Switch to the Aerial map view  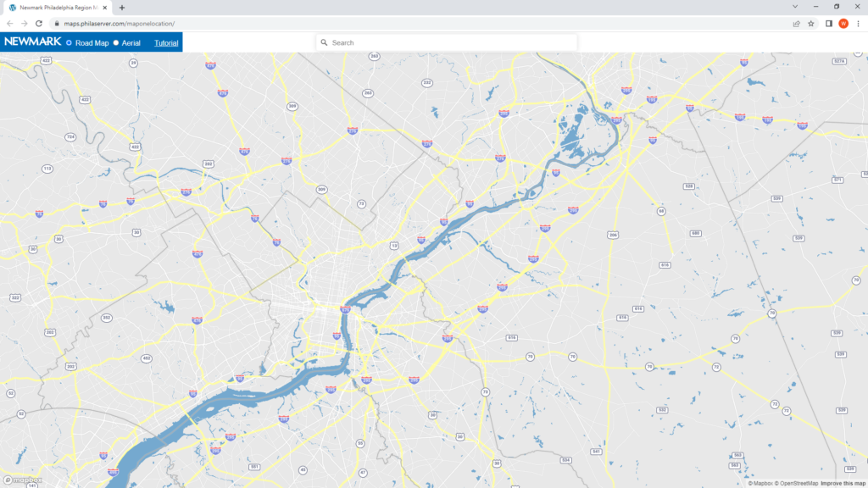[116, 42]
